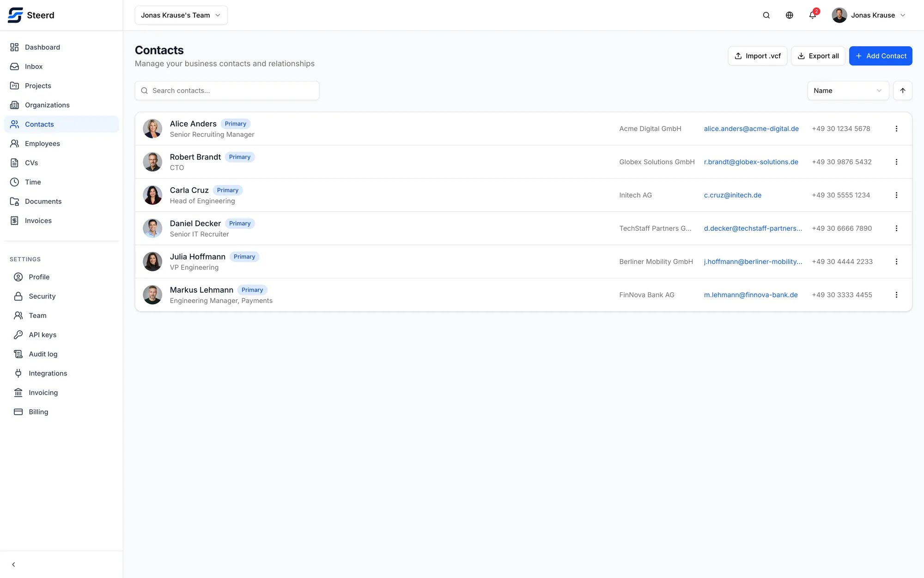Click Markus Lehmann's avatar photo
924x578 pixels.
152,295
